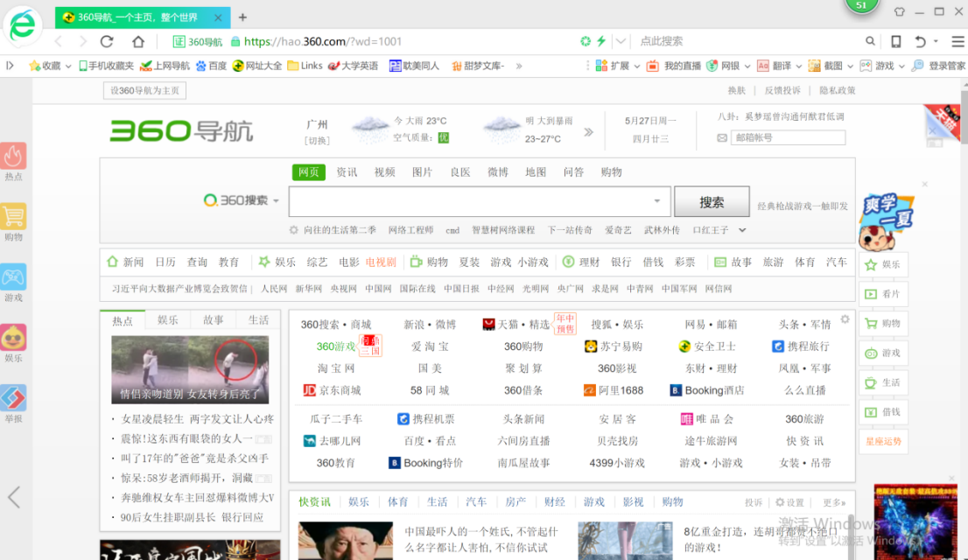Viewport: 968px width, 560px height.
Task: Click the forward navigation arrow
Action: (x=83, y=41)
